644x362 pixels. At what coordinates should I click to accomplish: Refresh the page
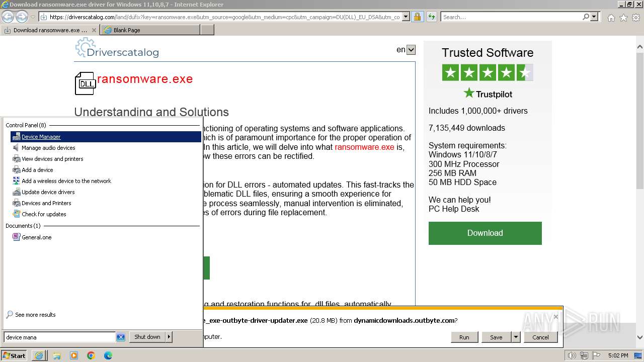pyautogui.click(x=432, y=17)
